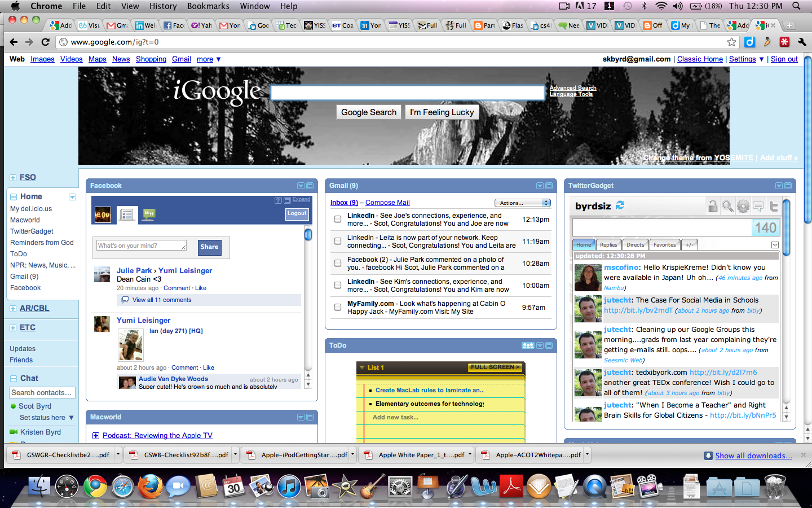Collapse the Home tab in sidebar

[x=14, y=197]
